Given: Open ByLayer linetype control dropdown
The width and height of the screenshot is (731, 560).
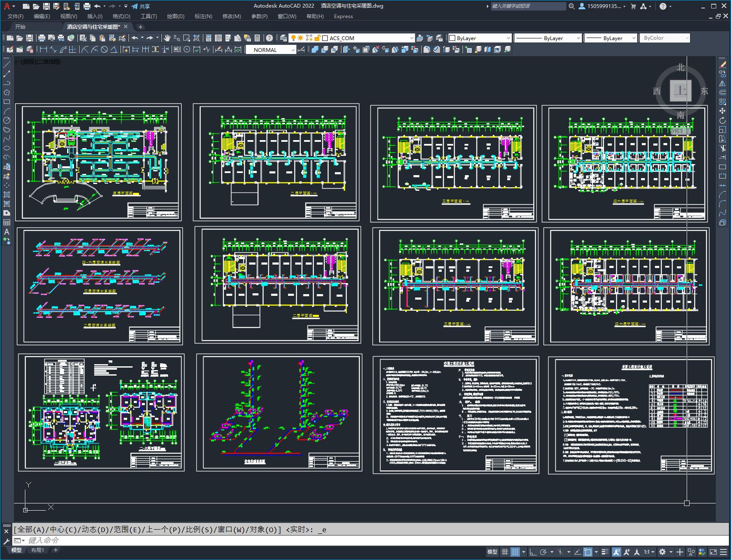Looking at the screenshot, I should (548, 38).
